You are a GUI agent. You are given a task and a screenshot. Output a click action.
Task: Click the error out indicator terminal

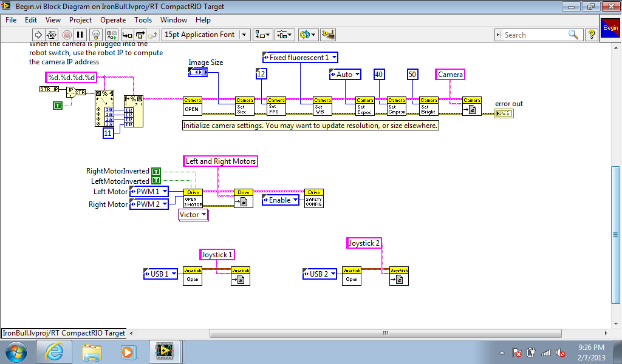[x=504, y=113]
